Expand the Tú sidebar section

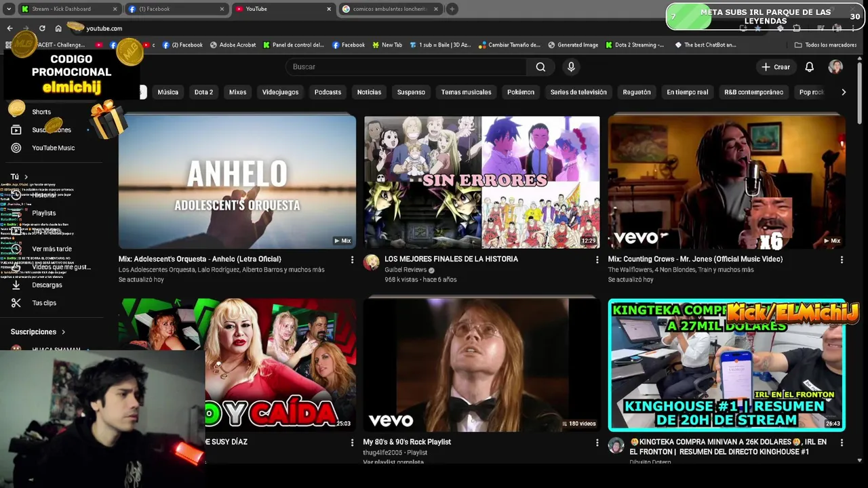[19, 177]
